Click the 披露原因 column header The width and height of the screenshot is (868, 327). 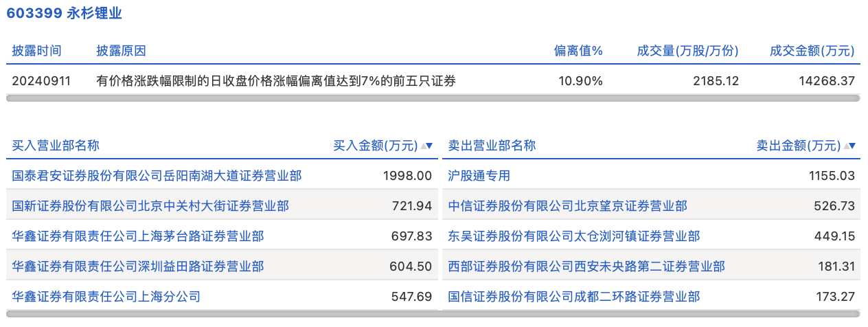pyautogui.click(x=121, y=51)
